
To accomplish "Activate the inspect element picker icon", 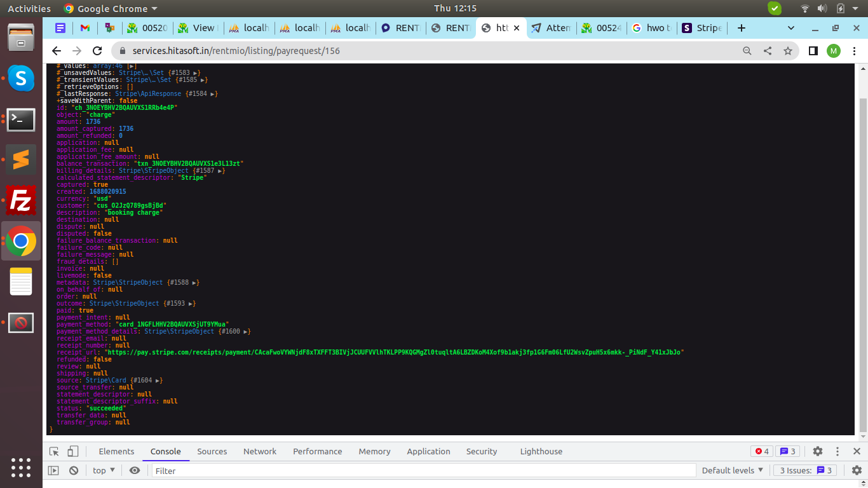I will pyautogui.click(x=54, y=451).
